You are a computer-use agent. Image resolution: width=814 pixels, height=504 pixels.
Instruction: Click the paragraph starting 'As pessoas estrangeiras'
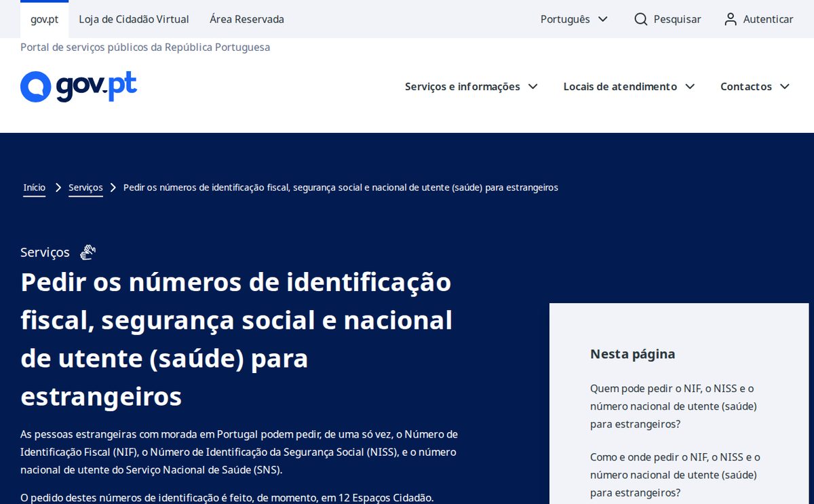pyautogui.click(x=239, y=452)
